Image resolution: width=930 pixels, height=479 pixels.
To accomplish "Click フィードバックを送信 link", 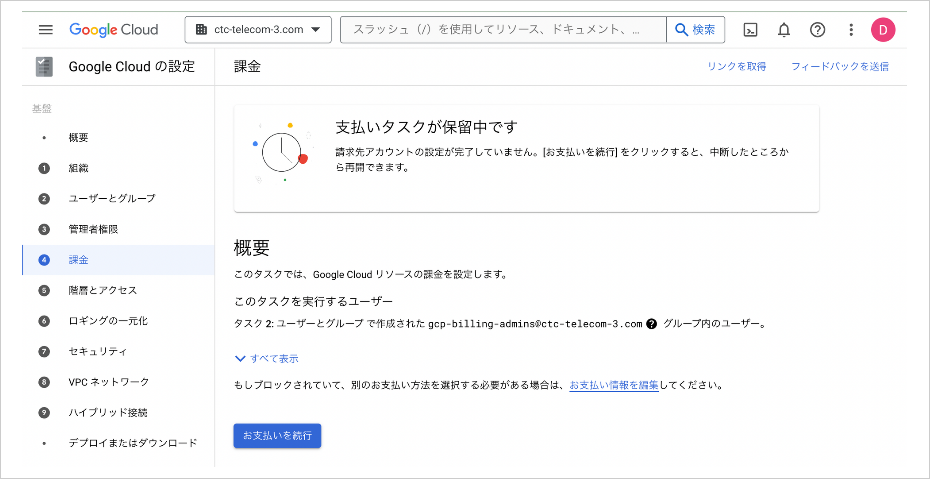I will point(840,66).
